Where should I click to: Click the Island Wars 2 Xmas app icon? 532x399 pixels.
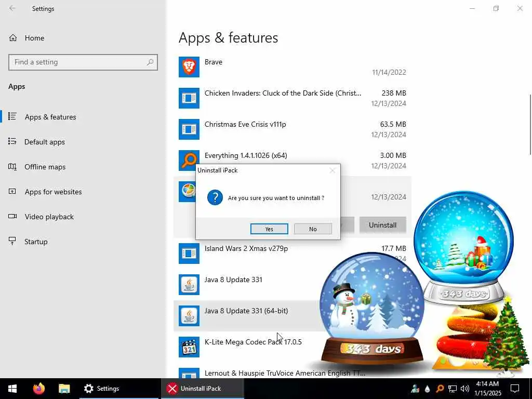189,254
